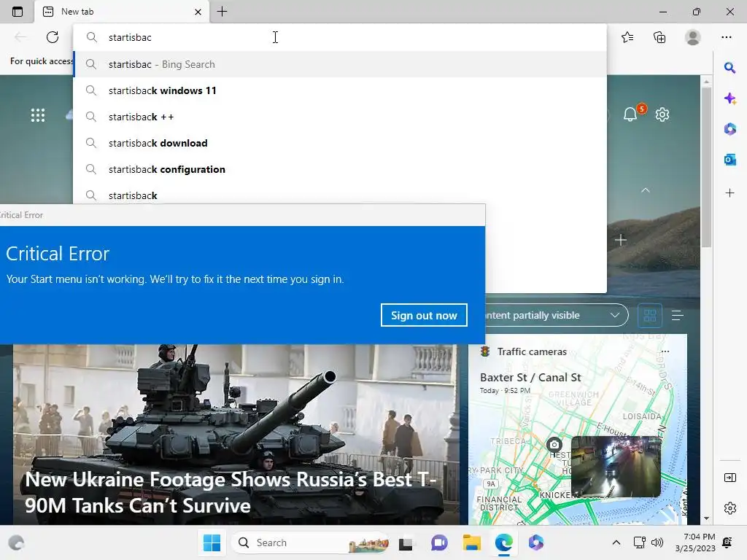The height and width of the screenshot is (560, 747).
Task: Select 'startisback download' suggestion
Action: 340,143
